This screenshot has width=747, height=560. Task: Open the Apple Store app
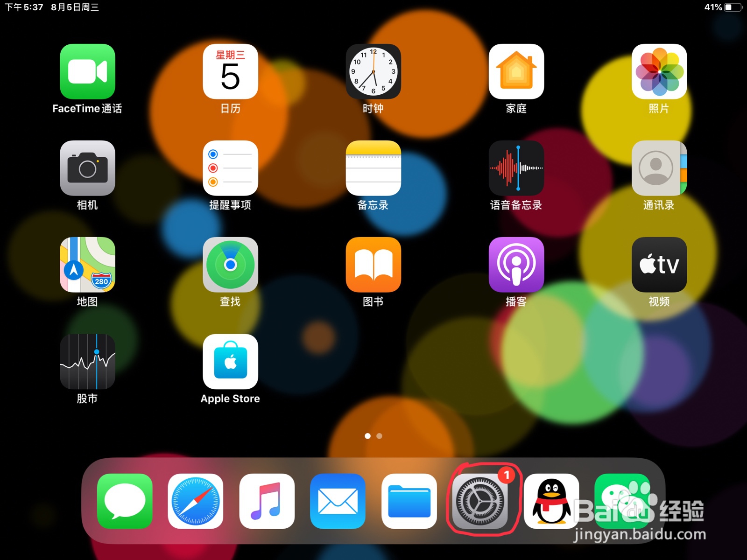click(230, 362)
